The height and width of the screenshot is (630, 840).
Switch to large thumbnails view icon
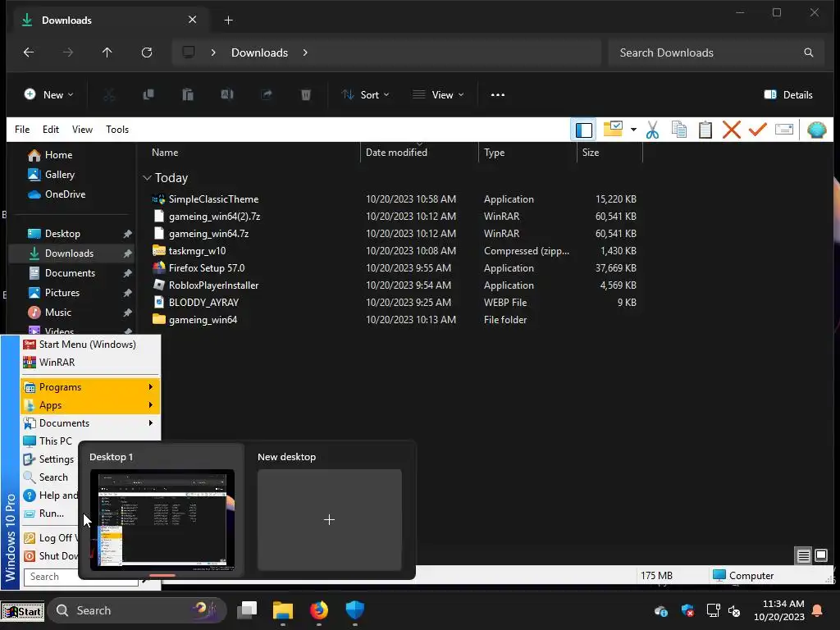point(820,555)
